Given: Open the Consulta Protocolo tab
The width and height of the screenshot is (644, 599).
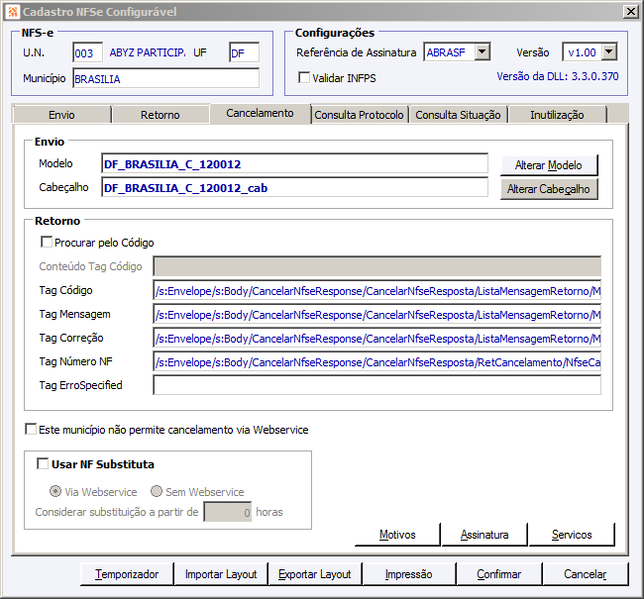Looking at the screenshot, I should (x=359, y=115).
